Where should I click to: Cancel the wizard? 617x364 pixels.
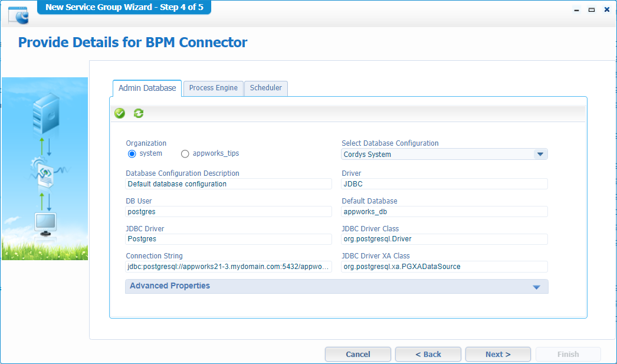357,354
